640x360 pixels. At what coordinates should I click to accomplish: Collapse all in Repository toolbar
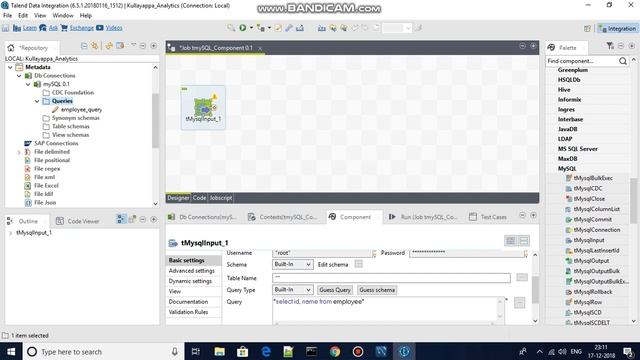[x=84, y=46]
